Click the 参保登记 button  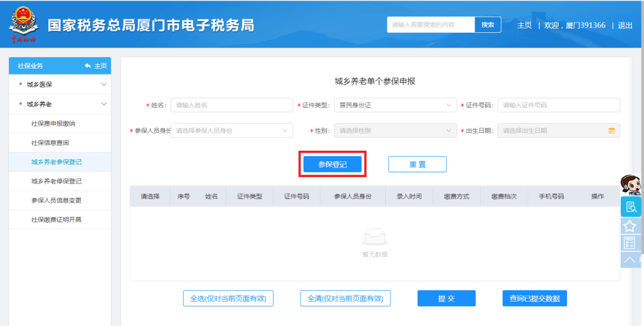[332, 164]
